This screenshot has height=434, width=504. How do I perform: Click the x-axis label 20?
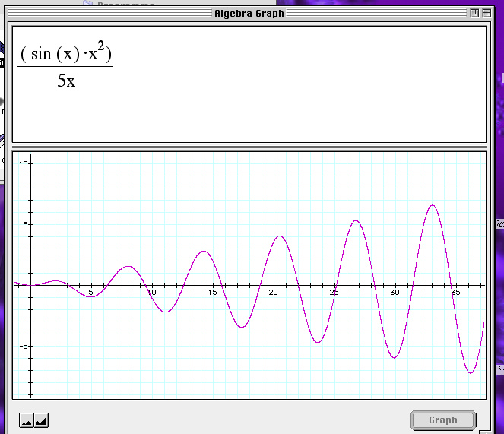(x=273, y=292)
